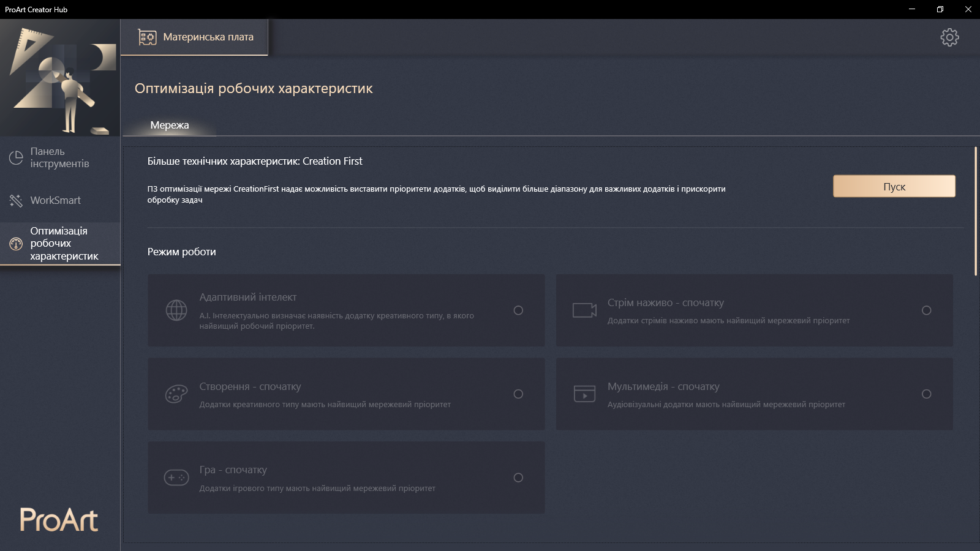
Task: Restore the window using the title bar button
Action: point(940,9)
